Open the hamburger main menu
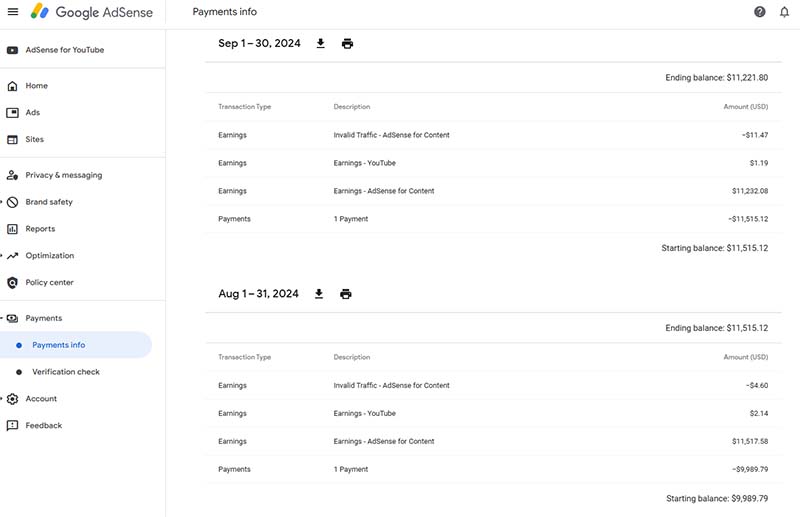 point(12,12)
